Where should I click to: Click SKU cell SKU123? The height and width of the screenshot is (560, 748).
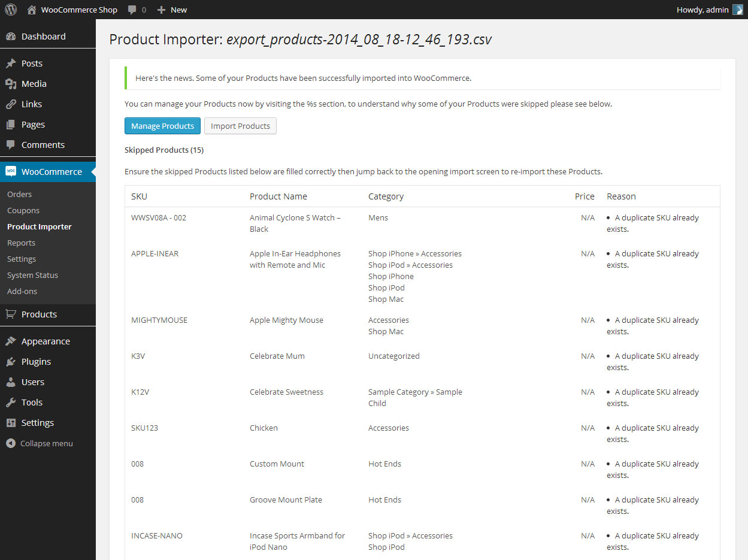tap(145, 428)
